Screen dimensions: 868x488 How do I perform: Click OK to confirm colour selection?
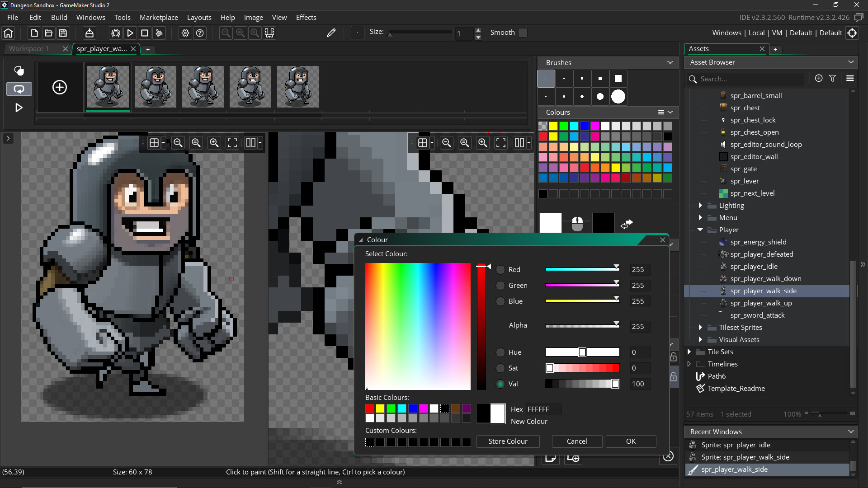point(631,441)
